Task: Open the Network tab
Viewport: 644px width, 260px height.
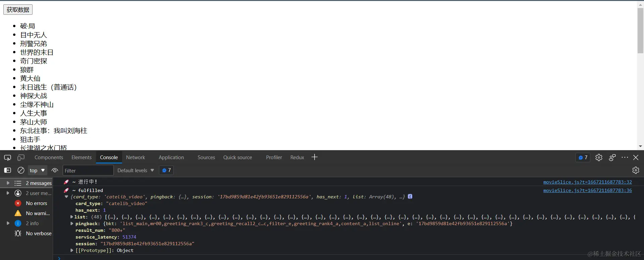Action: coord(136,157)
